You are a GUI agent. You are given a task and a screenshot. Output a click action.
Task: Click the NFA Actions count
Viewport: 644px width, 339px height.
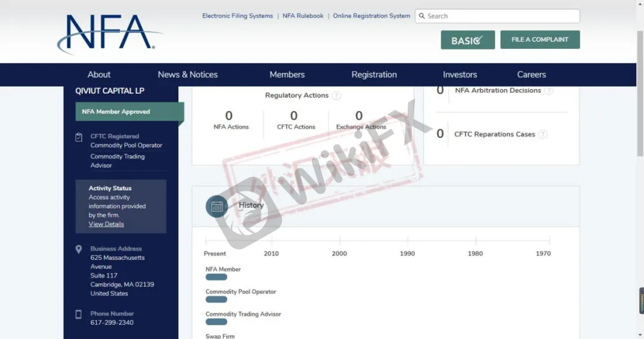point(229,116)
